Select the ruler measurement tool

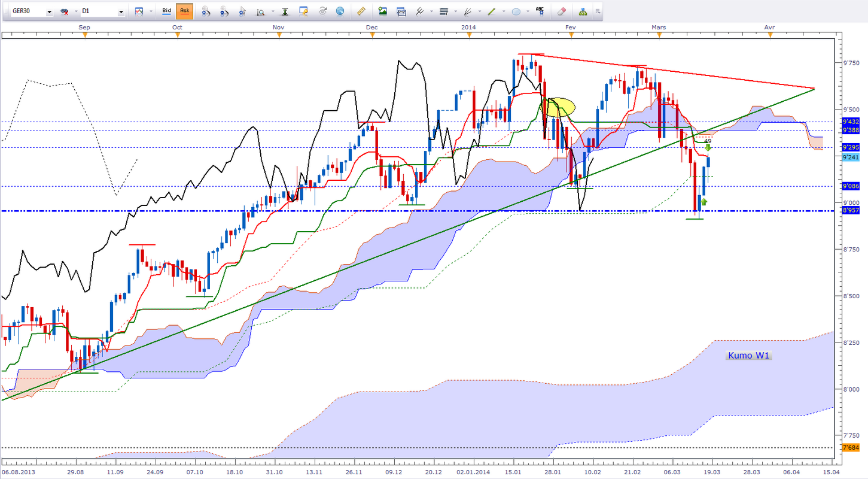(x=361, y=11)
